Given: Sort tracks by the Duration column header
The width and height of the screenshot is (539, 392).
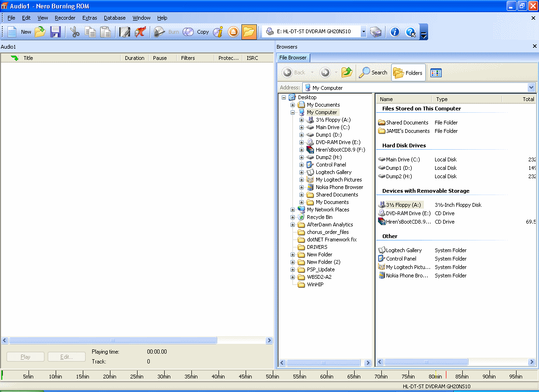Looking at the screenshot, I should coord(134,58).
